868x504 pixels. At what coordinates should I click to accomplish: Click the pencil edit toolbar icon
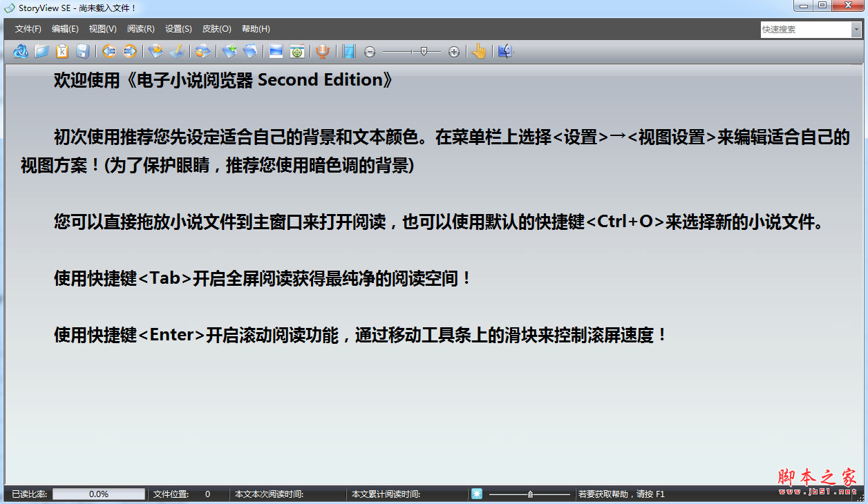177,51
